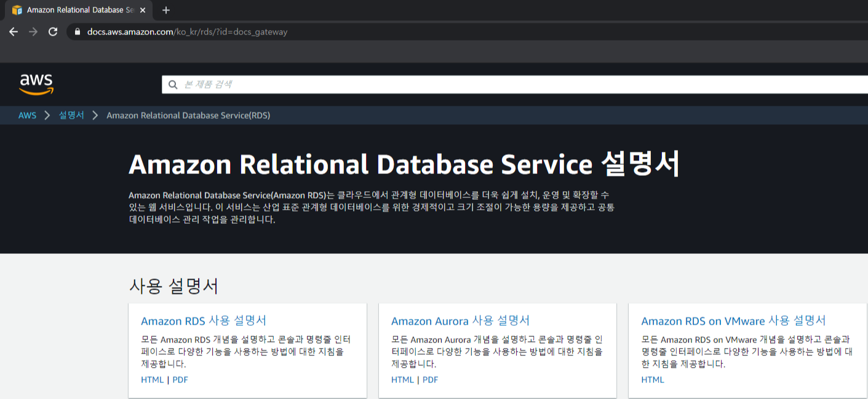Image resolution: width=868 pixels, height=399 pixels.
Task: Click the product search input field
Action: click(515, 85)
